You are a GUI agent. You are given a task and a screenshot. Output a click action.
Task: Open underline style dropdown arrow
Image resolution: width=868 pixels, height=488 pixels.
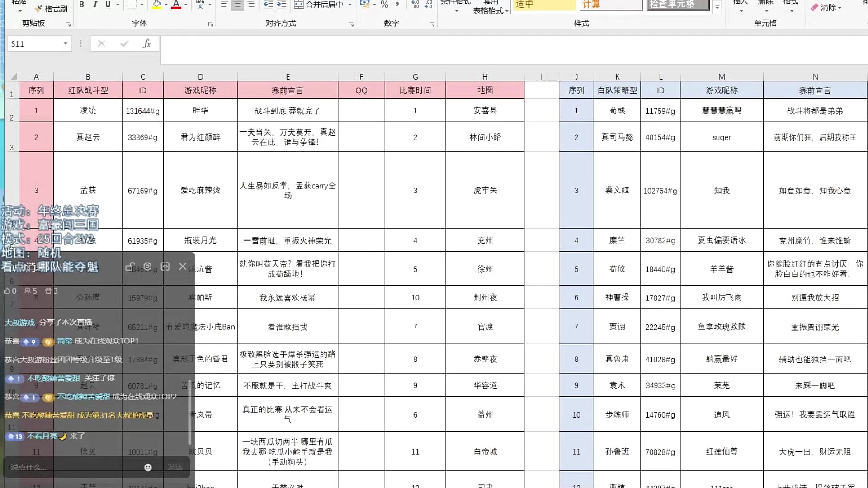pyautogui.click(x=118, y=5)
